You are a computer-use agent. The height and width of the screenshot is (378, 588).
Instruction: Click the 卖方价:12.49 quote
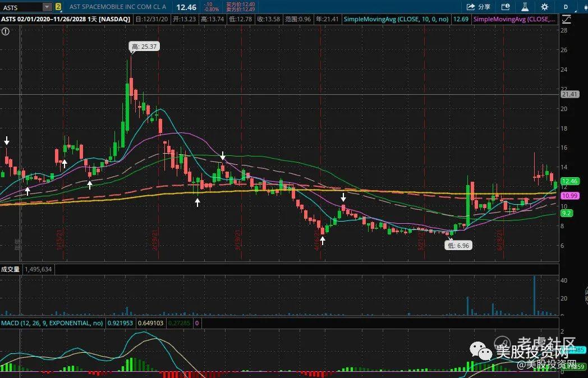[x=240, y=10]
